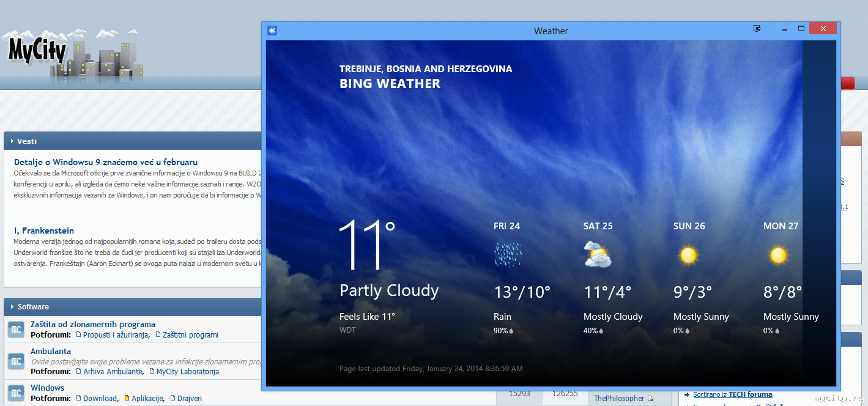Collapse the Vesti section header arrow
The height and width of the screenshot is (406, 868).
point(12,141)
